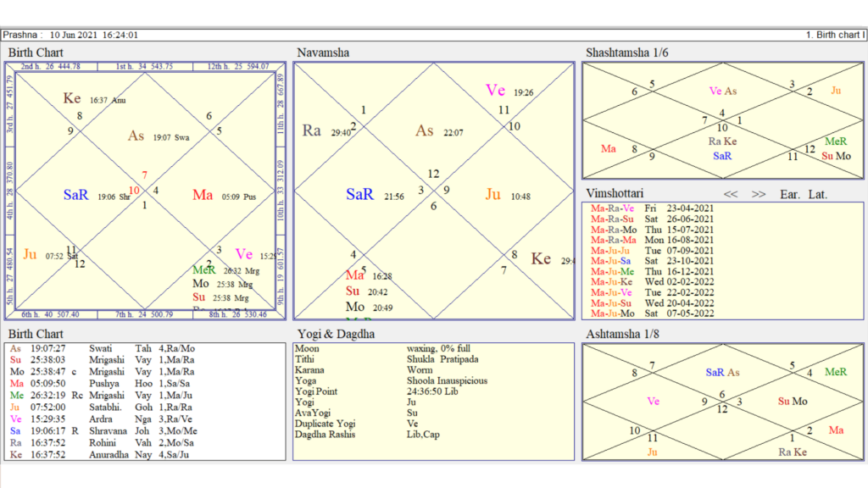Click the 'Mo 25:38:47' table row
868x488 pixels.
[103, 372]
